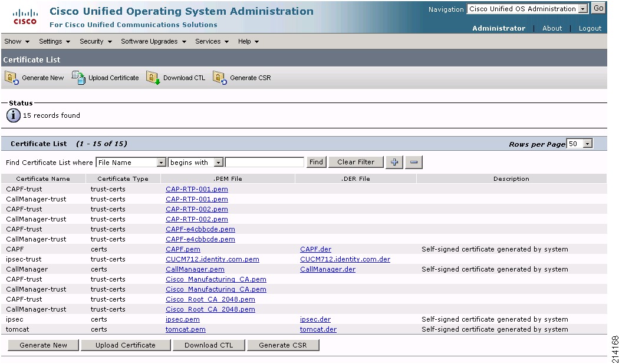Open CAP-RTP-002.pem in the CAPF-trust row
The image size is (619, 364).
coord(196,210)
